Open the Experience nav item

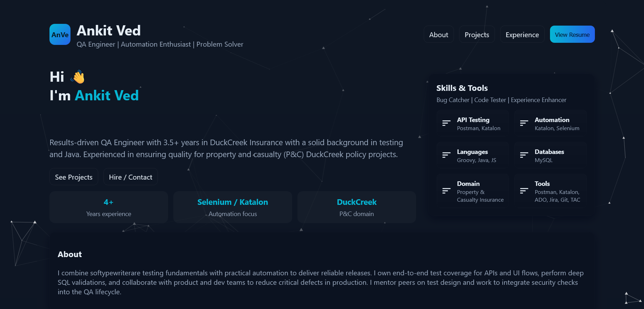pos(522,34)
